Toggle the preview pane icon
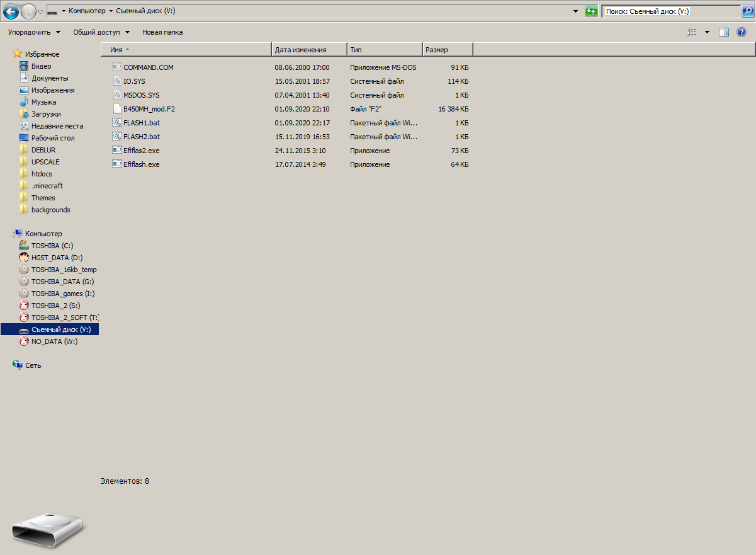The width and height of the screenshot is (756, 555). (724, 32)
